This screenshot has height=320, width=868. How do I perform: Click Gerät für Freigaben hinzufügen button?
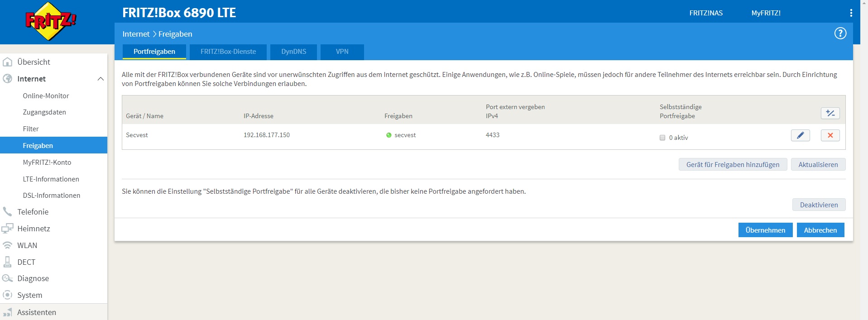tap(733, 165)
